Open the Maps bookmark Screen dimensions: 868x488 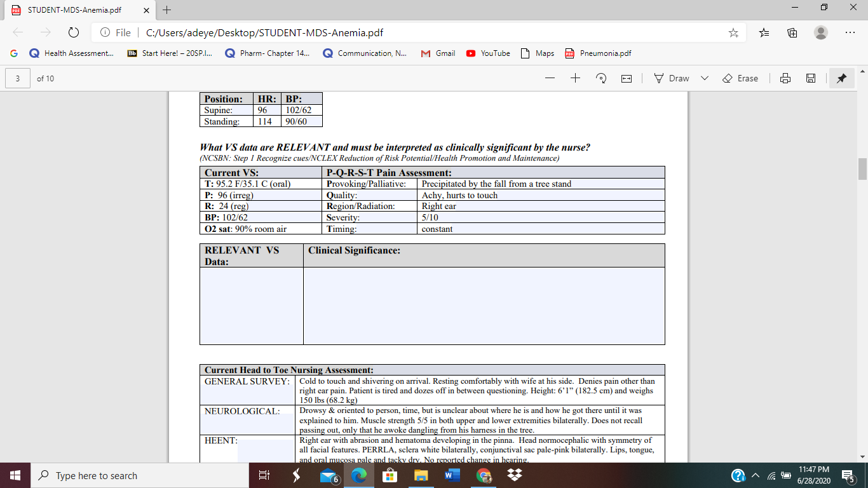coord(537,53)
